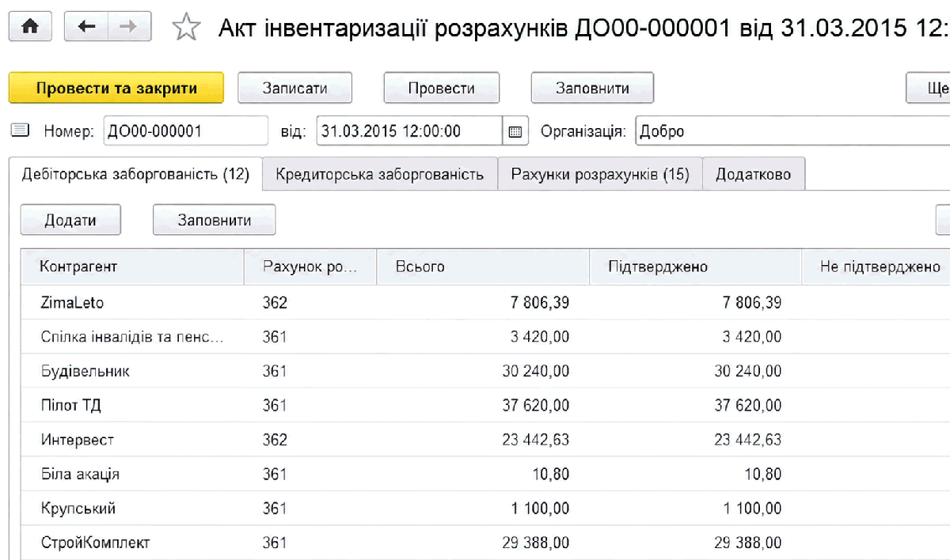Open the Додатково tab

click(754, 174)
